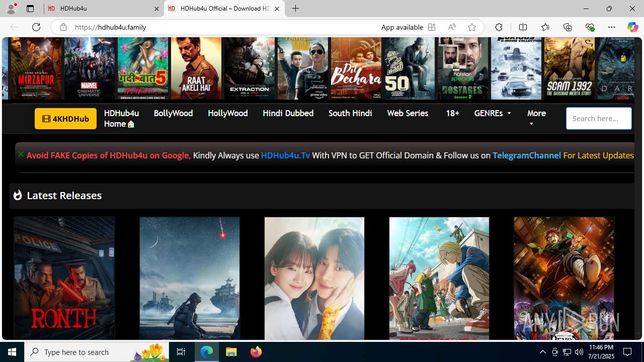Go to HDHub4u Home

tap(121, 118)
